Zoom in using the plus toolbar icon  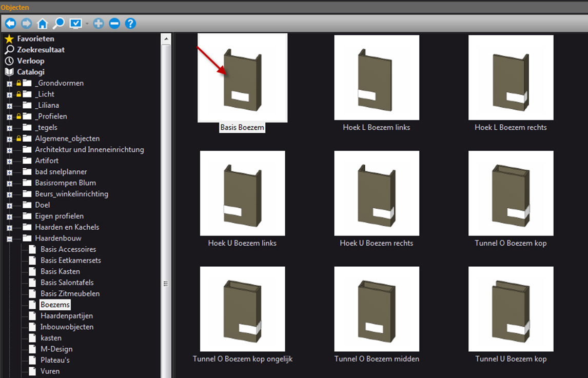tap(99, 23)
